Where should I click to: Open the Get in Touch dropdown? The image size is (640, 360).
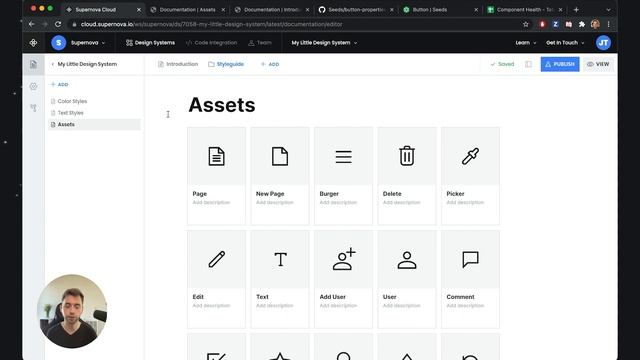click(x=565, y=42)
